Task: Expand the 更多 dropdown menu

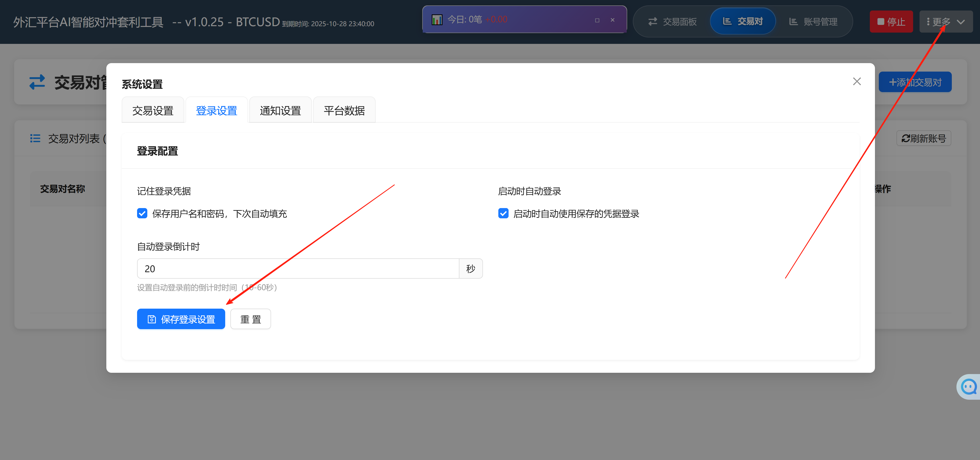Action: [x=946, y=22]
